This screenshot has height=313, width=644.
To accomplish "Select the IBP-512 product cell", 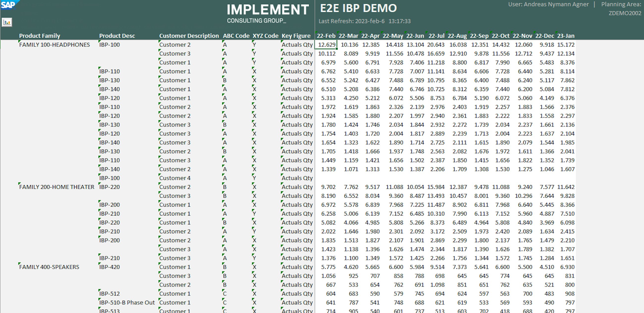I will 109,293.
